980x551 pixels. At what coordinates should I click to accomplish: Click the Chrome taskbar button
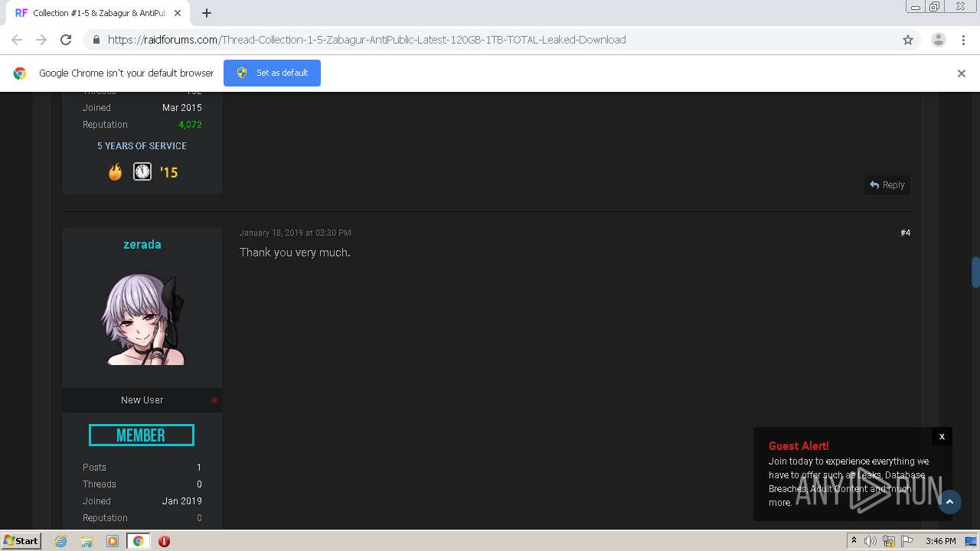point(139,541)
